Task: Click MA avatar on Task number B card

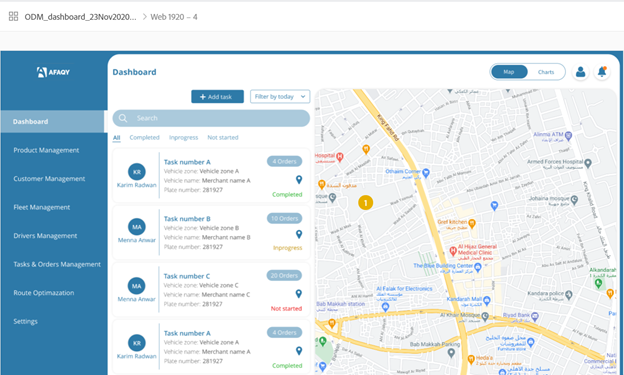Action: [x=136, y=227]
